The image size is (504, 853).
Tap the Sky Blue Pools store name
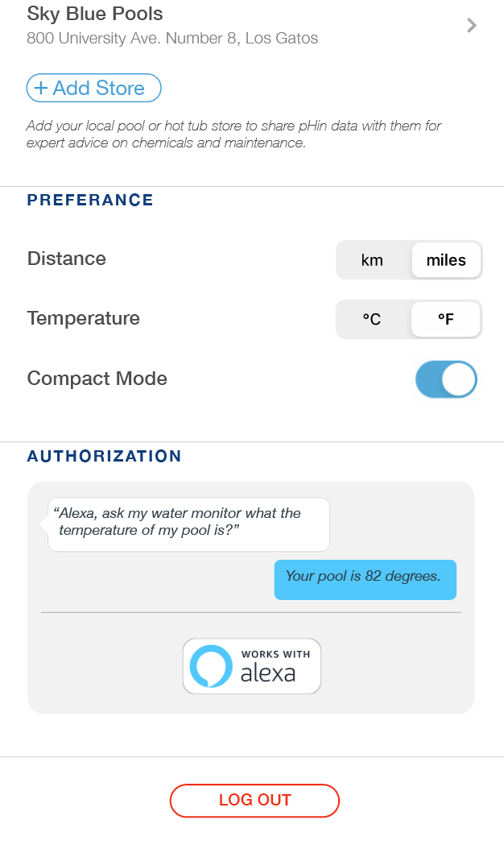click(95, 14)
